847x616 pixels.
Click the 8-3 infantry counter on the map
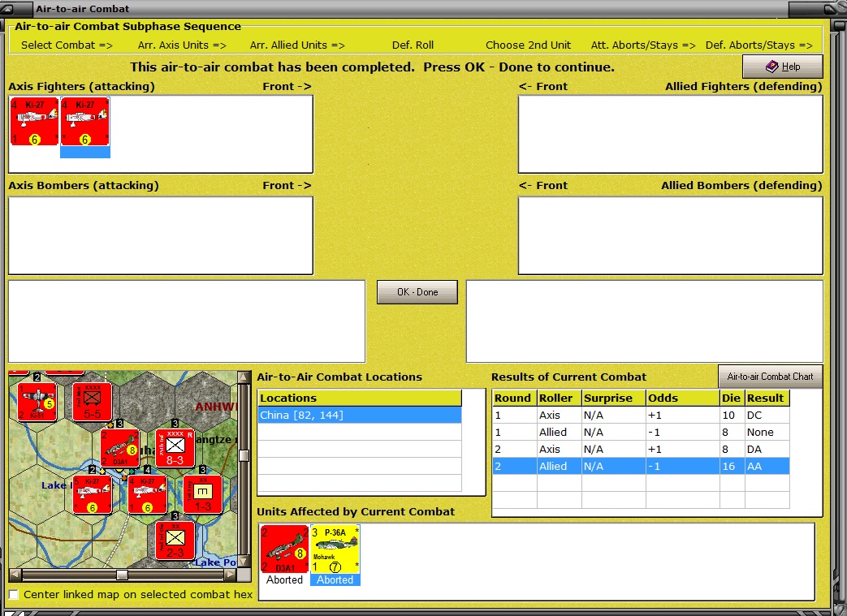(x=175, y=448)
